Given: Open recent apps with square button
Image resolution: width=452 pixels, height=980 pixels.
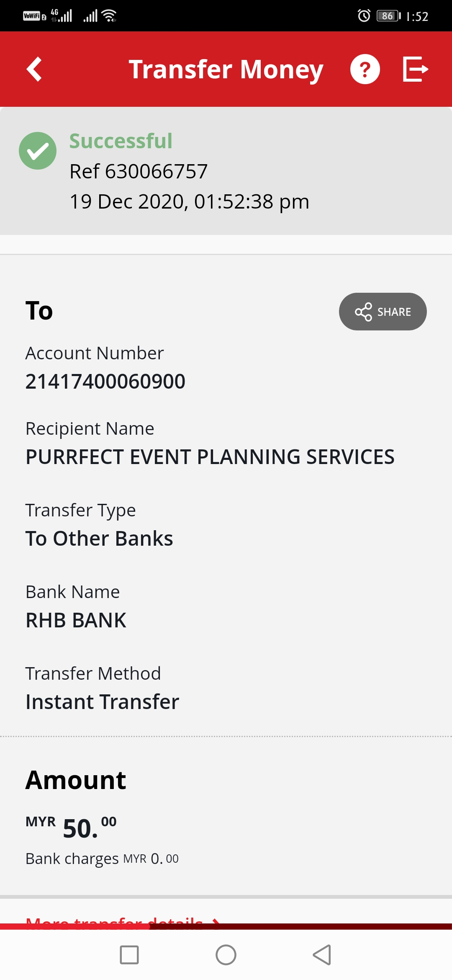Looking at the screenshot, I should 129,955.
